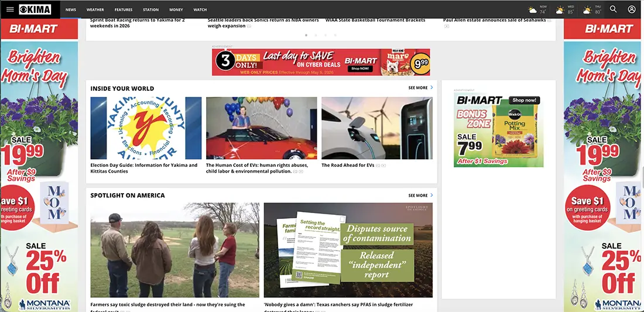Image resolution: width=644 pixels, height=312 pixels.
Task: Click Shop NOW in Bi-Mart cyber deals banner
Action: (360, 69)
